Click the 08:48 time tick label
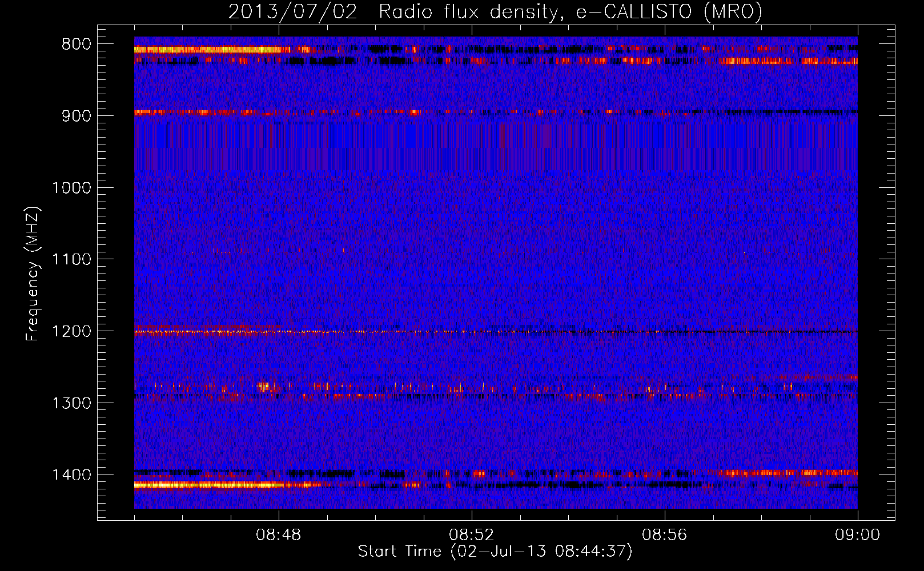This screenshot has width=924, height=571. pyautogui.click(x=279, y=535)
